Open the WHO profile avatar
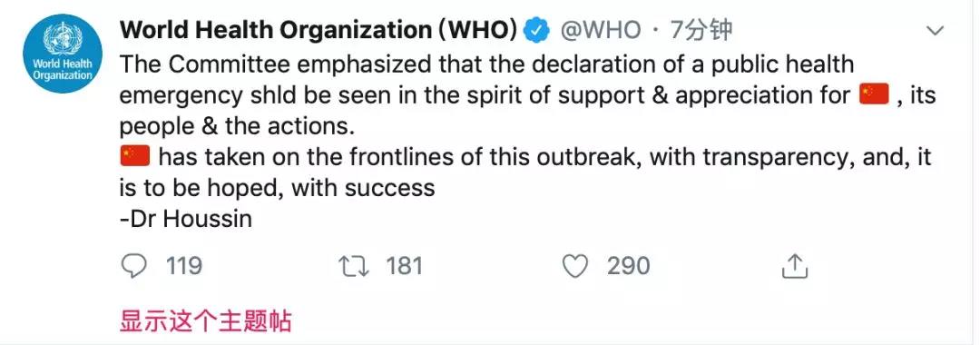Screen dimensions: 980x345 pos(63,54)
